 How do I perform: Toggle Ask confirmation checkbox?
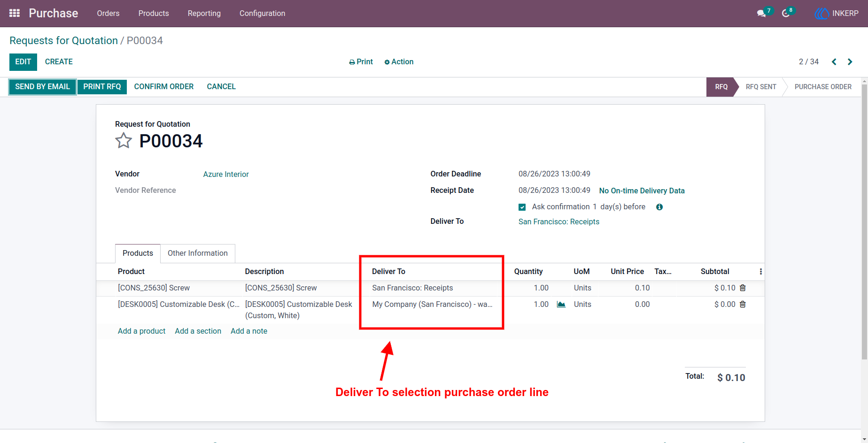pos(522,207)
